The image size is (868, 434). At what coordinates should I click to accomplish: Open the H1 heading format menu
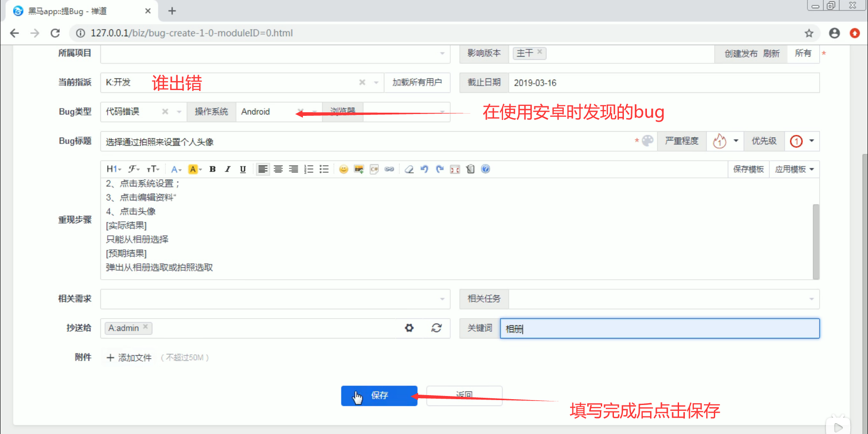click(x=113, y=169)
